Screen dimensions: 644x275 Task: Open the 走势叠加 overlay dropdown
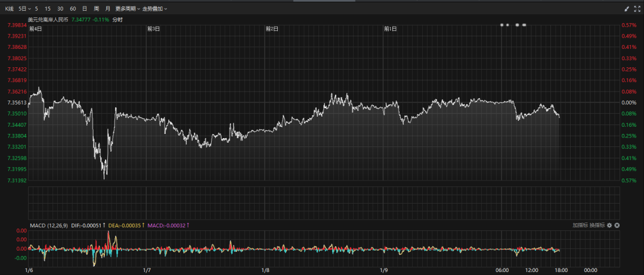click(x=154, y=9)
